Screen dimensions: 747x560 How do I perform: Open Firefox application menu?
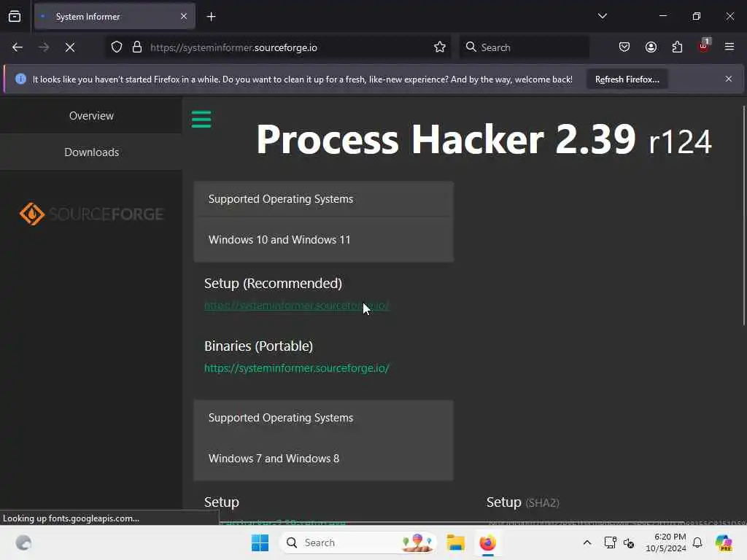pos(729,47)
